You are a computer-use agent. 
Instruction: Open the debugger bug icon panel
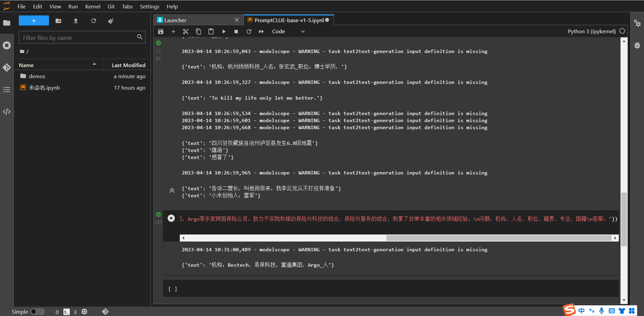(x=637, y=45)
